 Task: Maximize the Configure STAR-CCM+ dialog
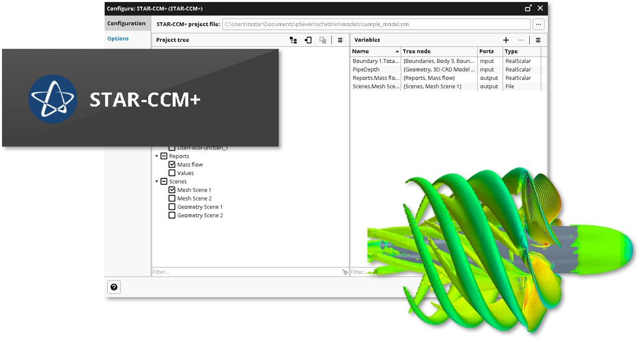coord(528,9)
